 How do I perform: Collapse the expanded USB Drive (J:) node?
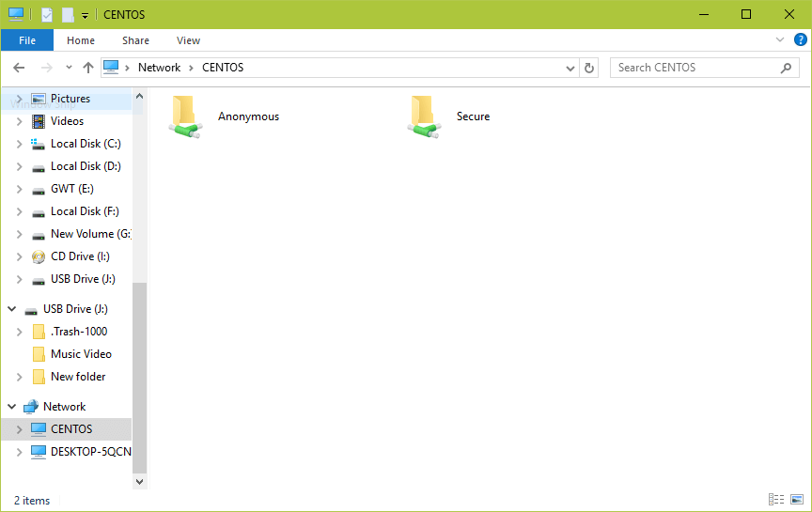[12, 309]
